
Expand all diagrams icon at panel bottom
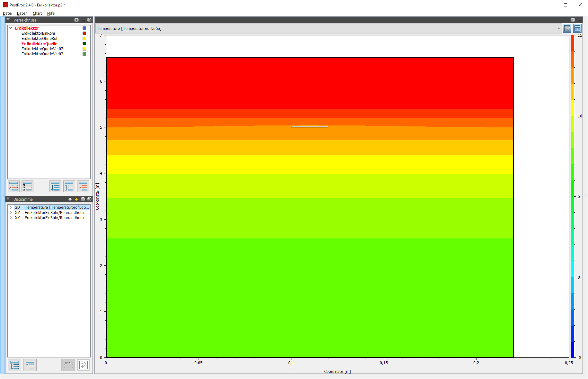pyautogui.click(x=14, y=365)
